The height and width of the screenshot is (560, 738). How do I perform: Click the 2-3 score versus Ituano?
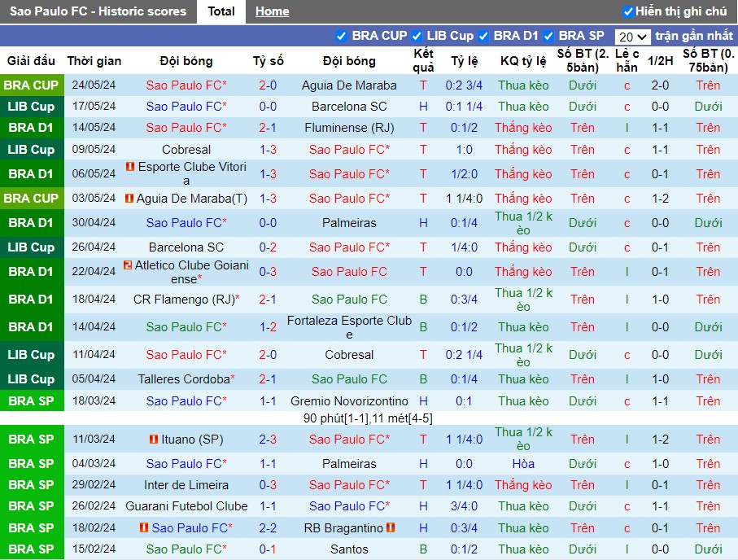tap(268, 439)
